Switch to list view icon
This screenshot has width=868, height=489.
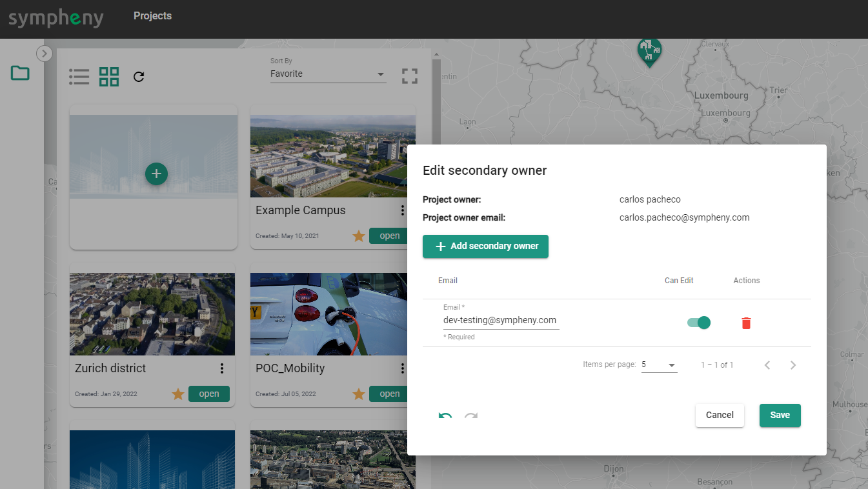tap(79, 77)
